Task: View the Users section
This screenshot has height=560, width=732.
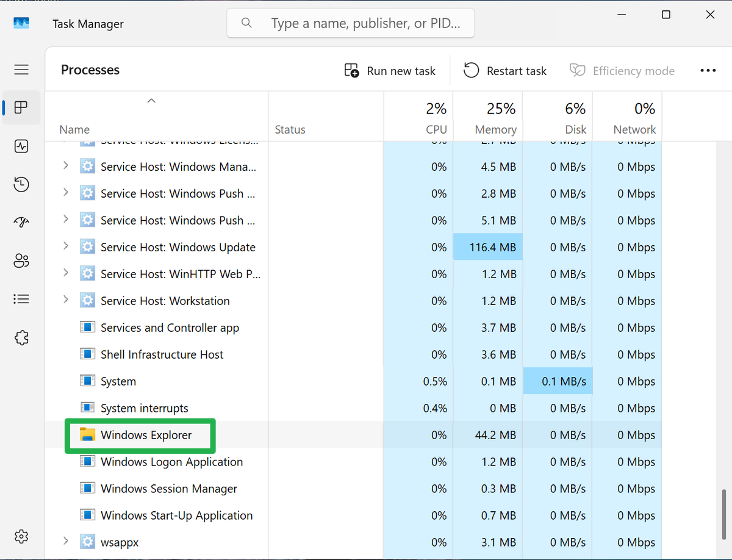Action: tap(21, 260)
